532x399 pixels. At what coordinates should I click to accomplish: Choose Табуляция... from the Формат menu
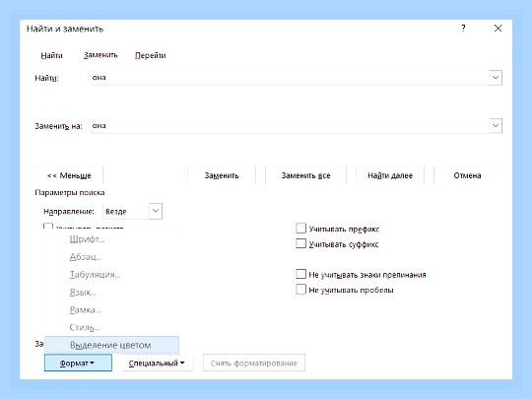click(112, 275)
